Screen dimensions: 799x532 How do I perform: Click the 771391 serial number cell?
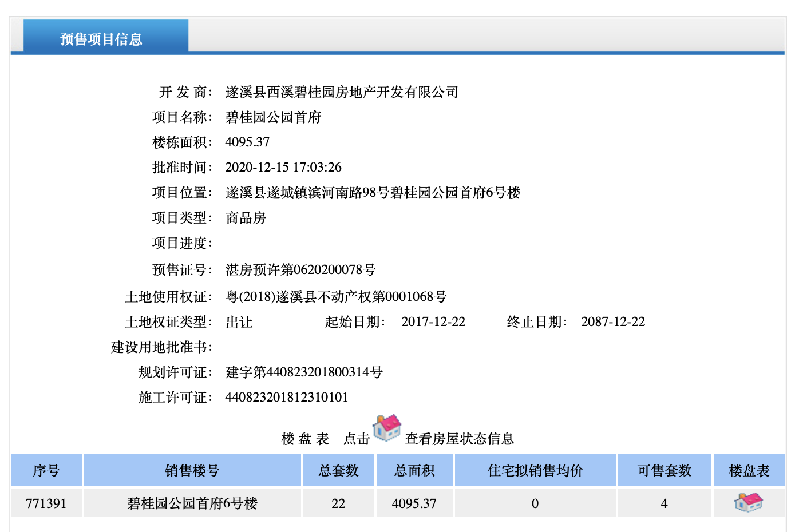click(46, 503)
